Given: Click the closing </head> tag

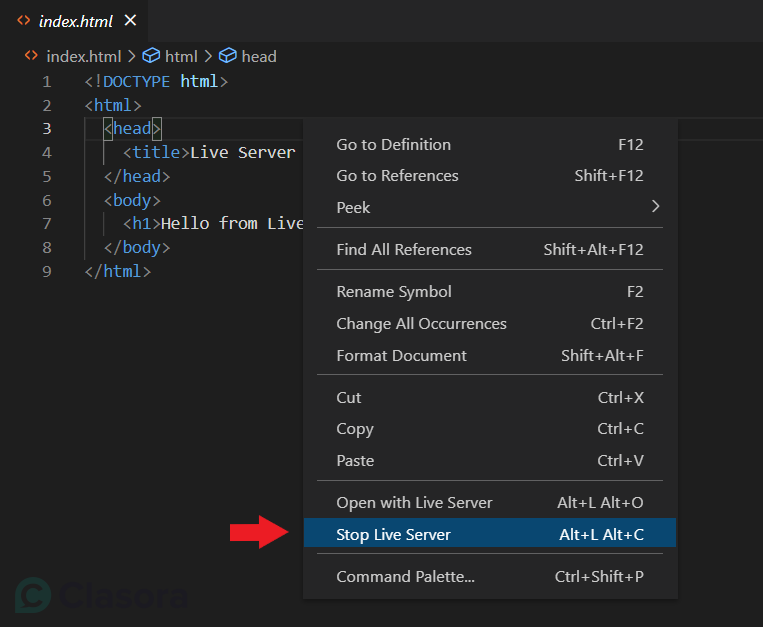Looking at the screenshot, I should click(137, 176).
